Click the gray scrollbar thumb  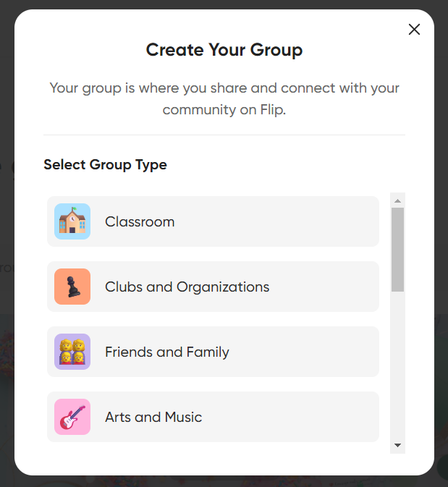(x=397, y=250)
